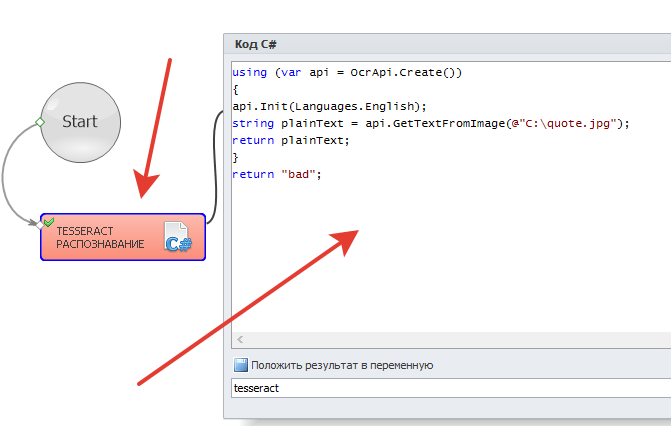This screenshot has width=671, height=426.
Task: Click the white diamond input connector of the block
Action: (40, 224)
